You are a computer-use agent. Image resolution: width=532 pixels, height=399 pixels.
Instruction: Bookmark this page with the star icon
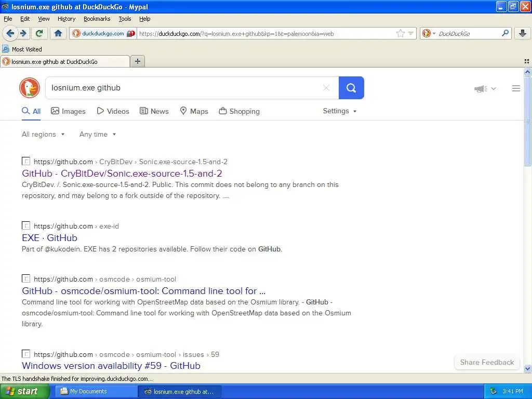coord(401,33)
